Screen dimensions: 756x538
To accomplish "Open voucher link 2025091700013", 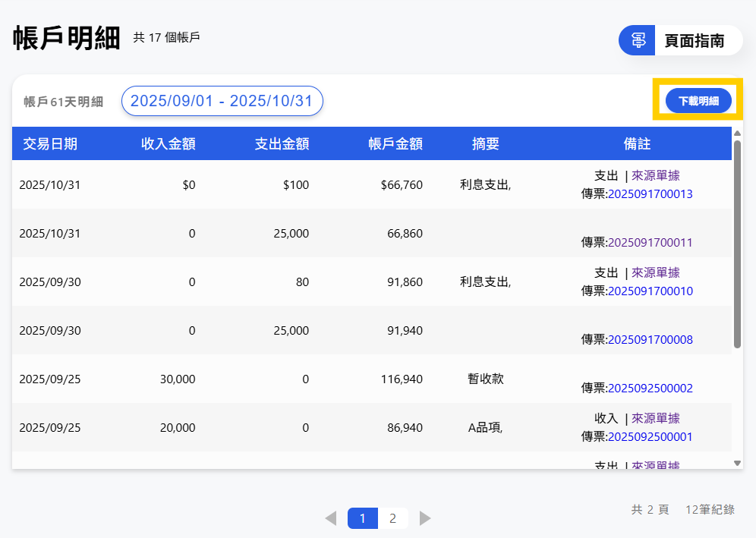I will pos(650,194).
